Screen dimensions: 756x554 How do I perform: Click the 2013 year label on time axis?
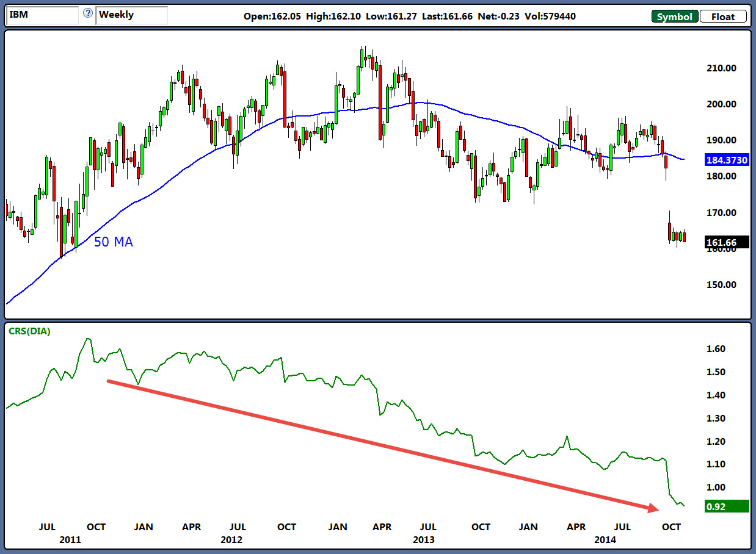tap(424, 540)
